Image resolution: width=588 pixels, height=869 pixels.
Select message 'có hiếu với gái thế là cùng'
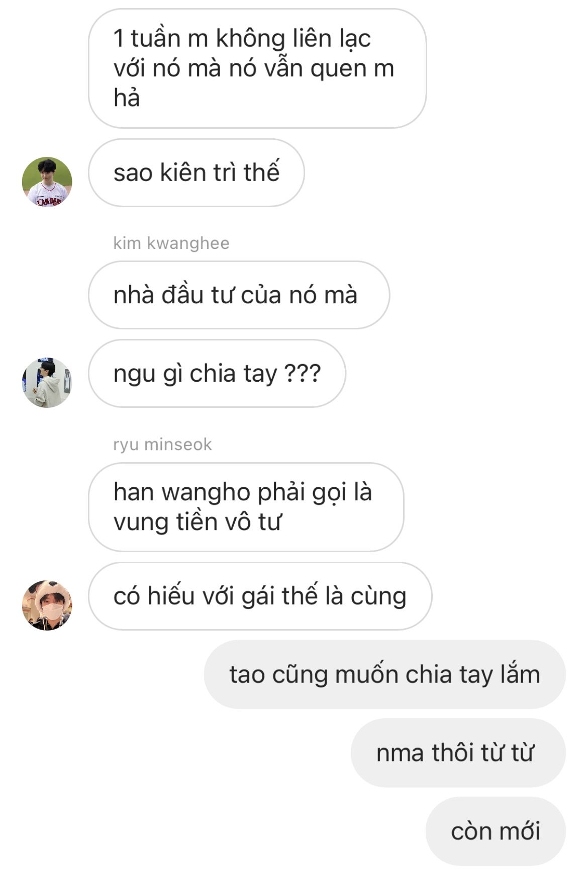pos(260,596)
